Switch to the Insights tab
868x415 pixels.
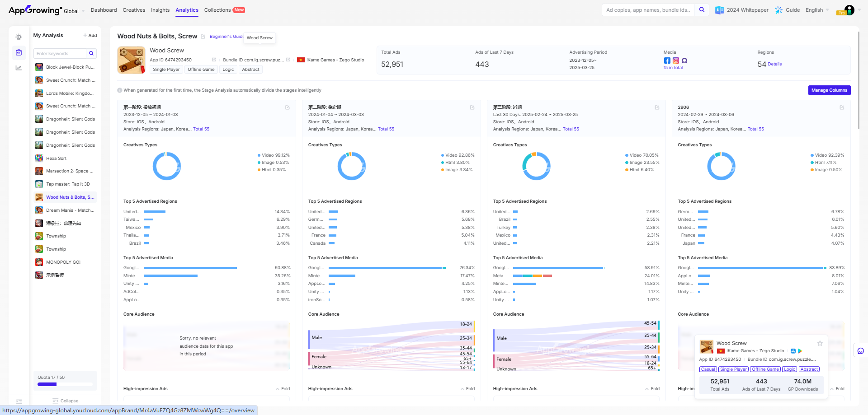pos(160,10)
